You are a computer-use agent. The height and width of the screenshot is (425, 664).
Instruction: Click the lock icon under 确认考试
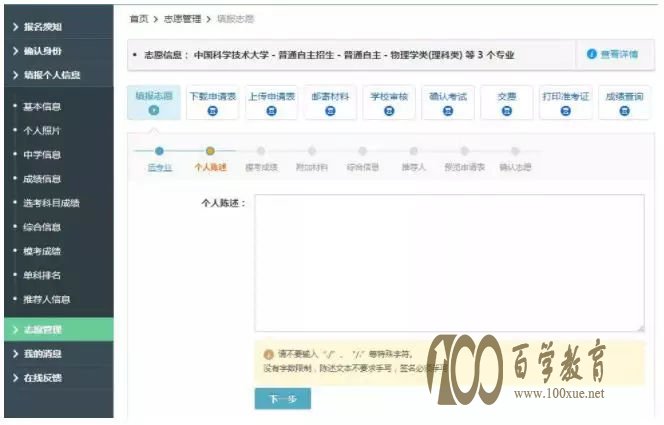click(448, 111)
